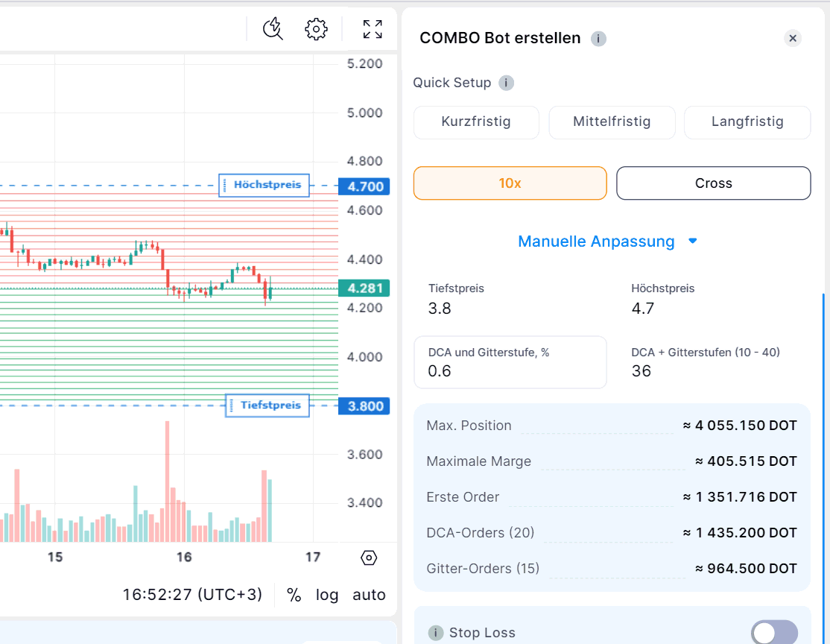Open the 10x leverage selector
This screenshot has height=644, width=830.
pos(510,183)
